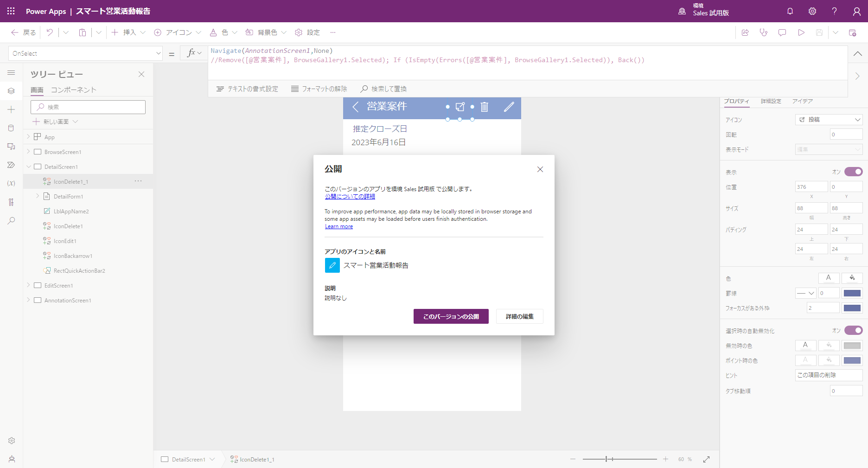Switch to the コンポーネント tab
868x468 pixels.
coord(74,90)
